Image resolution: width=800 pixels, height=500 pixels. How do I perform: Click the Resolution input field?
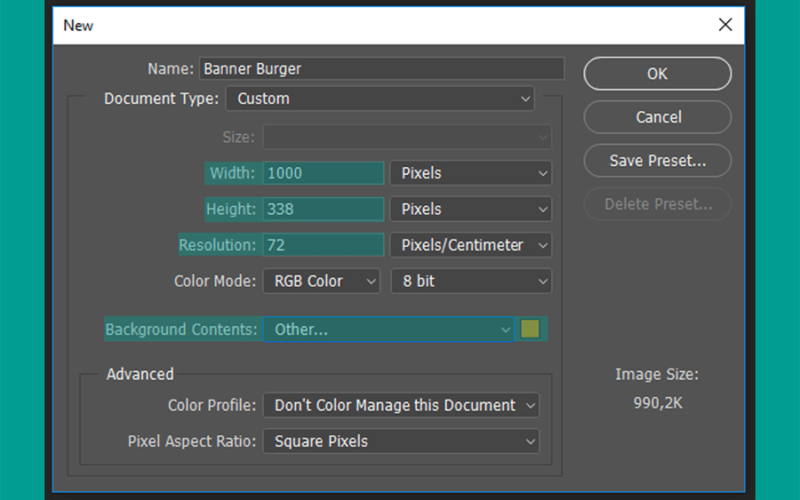coord(323,245)
